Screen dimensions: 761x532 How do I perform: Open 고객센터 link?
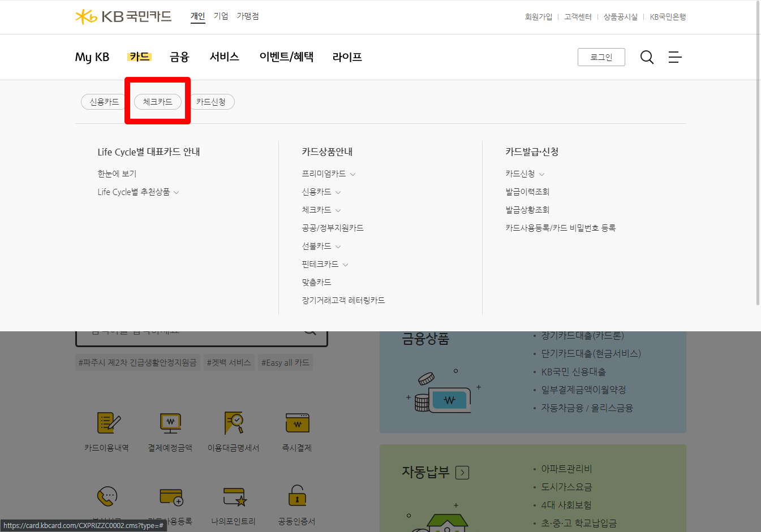tap(578, 17)
